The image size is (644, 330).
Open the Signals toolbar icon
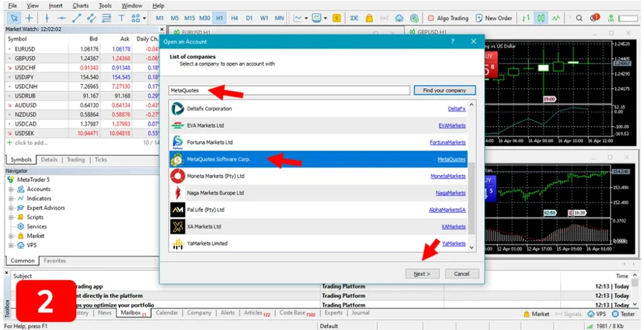pos(384,18)
